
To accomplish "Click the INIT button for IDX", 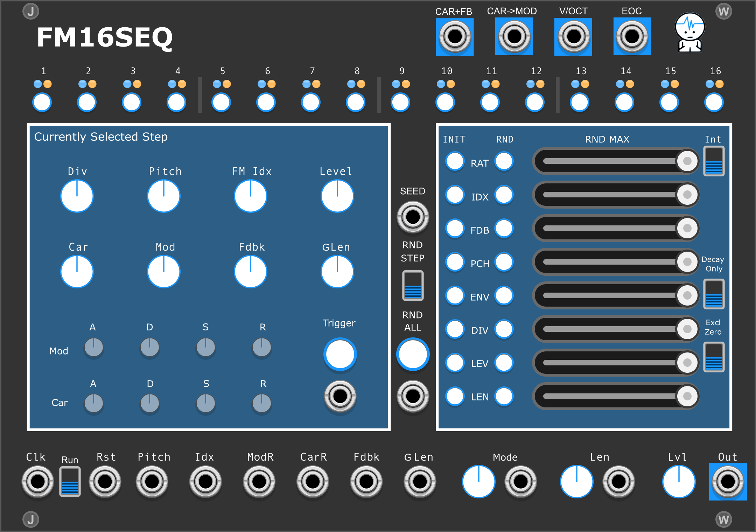I will pos(455,195).
